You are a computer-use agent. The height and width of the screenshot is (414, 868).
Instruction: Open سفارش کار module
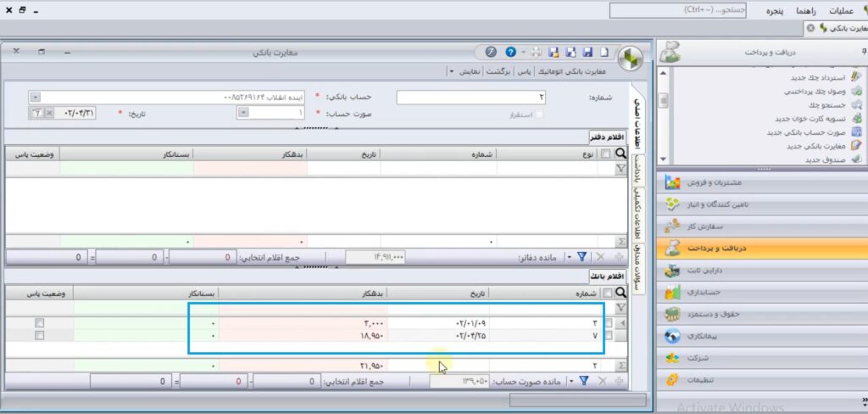pos(763,227)
